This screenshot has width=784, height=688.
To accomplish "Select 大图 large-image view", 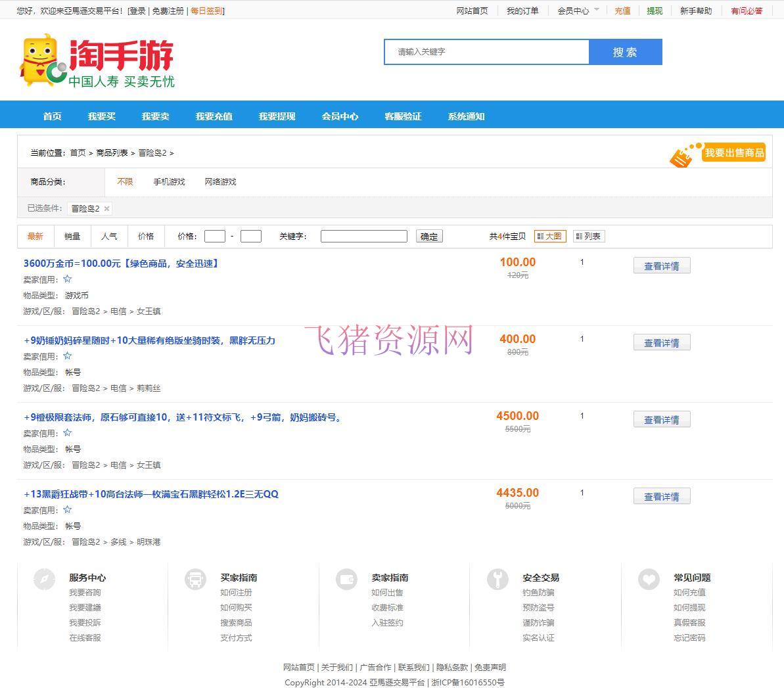I will point(550,236).
